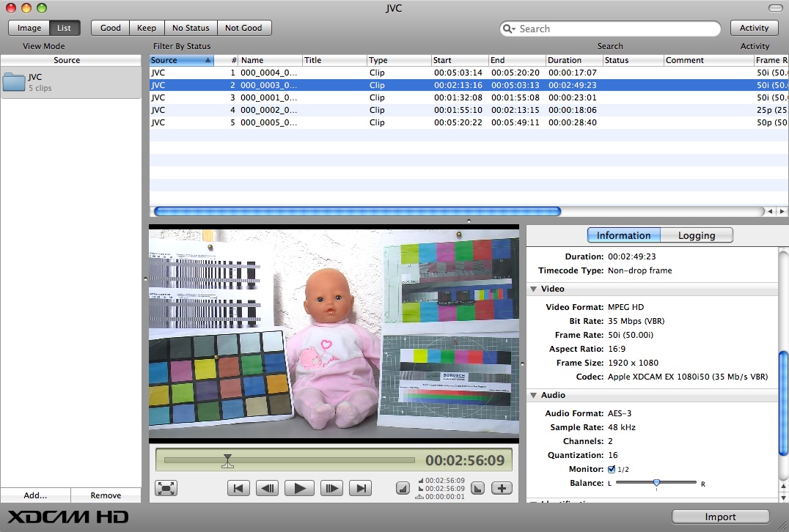Click the Frame R column header
The height and width of the screenshot is (532, 789).
coord(771,60)
